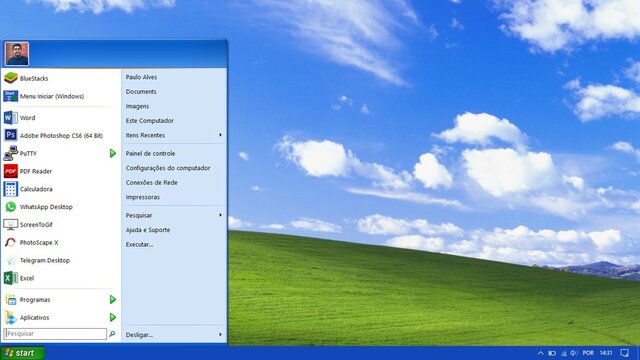Click the search magnifier icon
The width and height of the screenshot is (640, 360).
[112, 334]
